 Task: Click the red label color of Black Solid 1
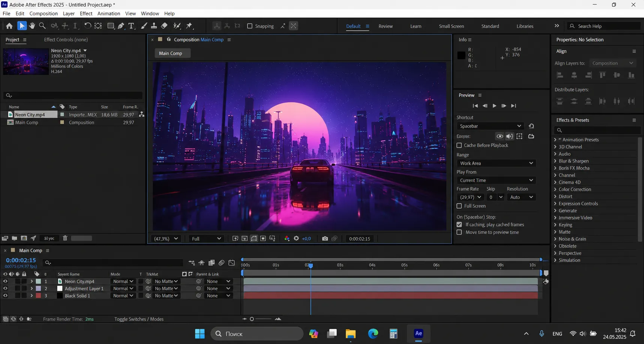38,296
